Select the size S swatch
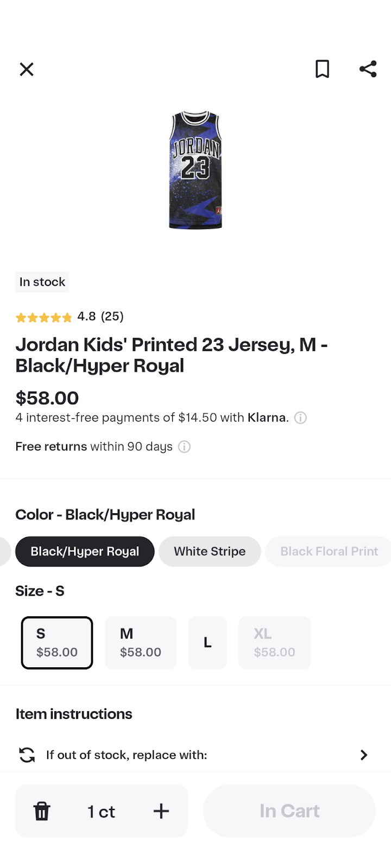 56,642
